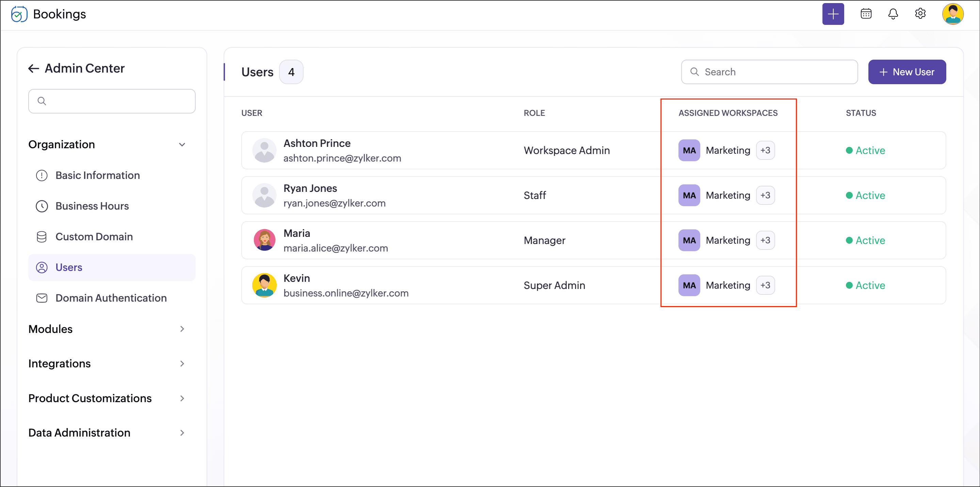This screenshot has height=487, width=980.
Task: Click Maria's profile picture
Action: pos(264,240)
